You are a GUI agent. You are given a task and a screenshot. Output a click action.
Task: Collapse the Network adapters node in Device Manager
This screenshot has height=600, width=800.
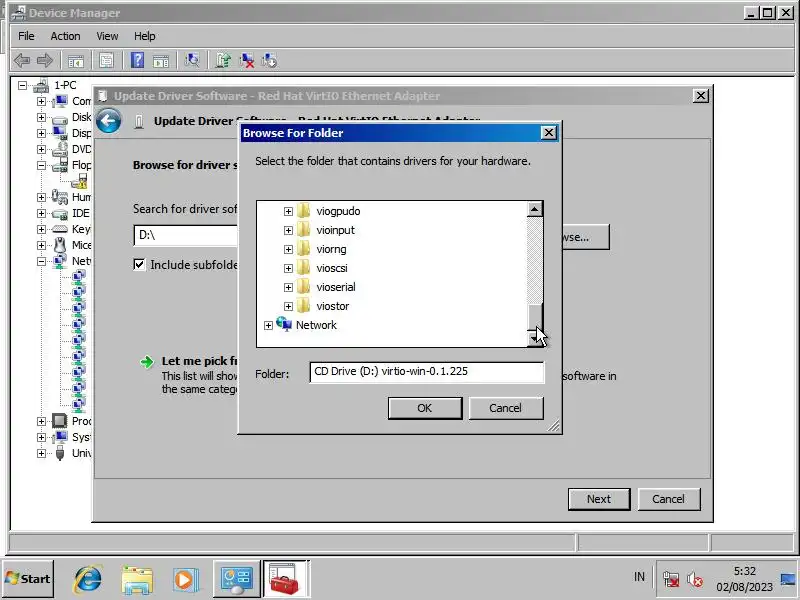tap(41, 261)
